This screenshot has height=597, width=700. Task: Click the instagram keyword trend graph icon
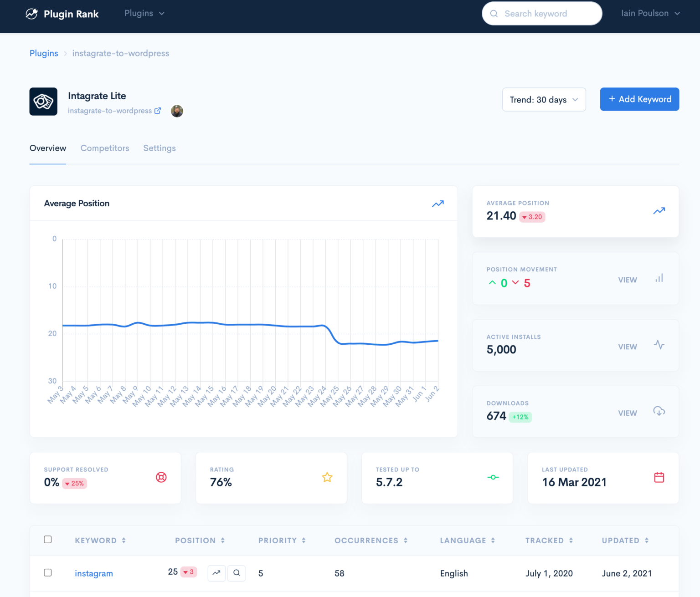(x=216, y=573)
